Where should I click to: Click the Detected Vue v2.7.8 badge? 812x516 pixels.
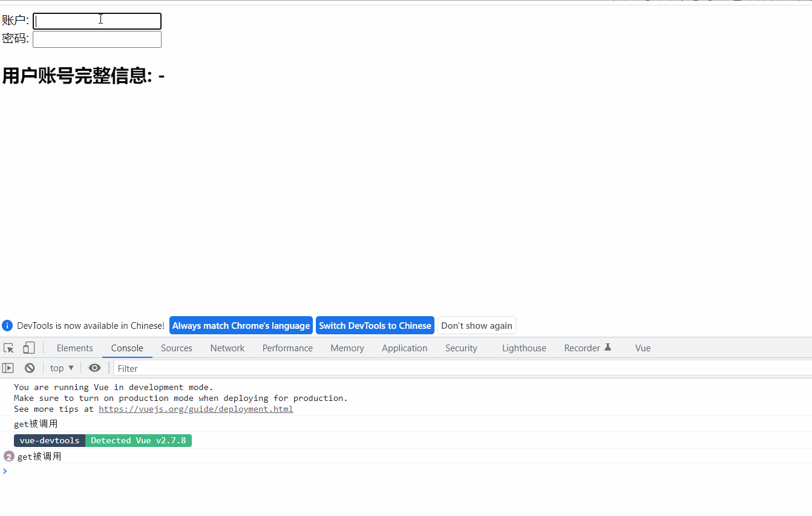[x=139, y=441]
